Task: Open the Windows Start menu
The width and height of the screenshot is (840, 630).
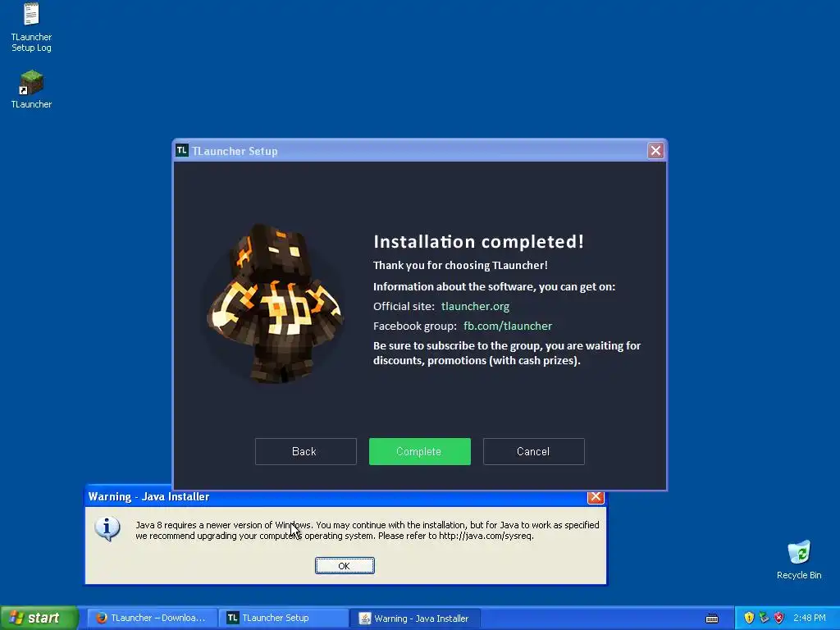Action: coord(39,618)
